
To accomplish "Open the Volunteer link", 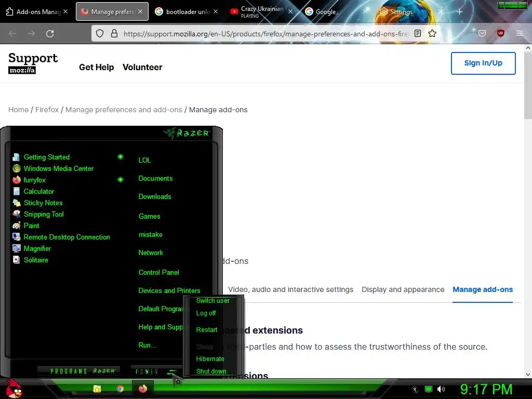I will (142, 67).
